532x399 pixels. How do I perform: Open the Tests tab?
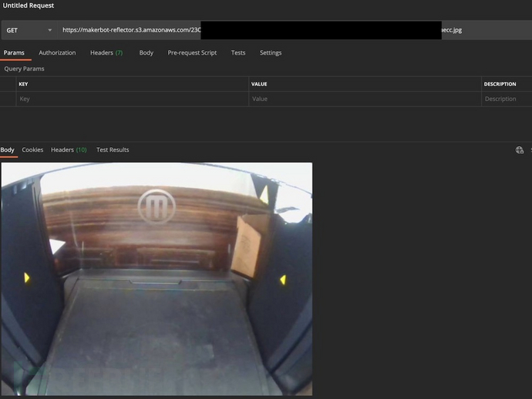238,53
